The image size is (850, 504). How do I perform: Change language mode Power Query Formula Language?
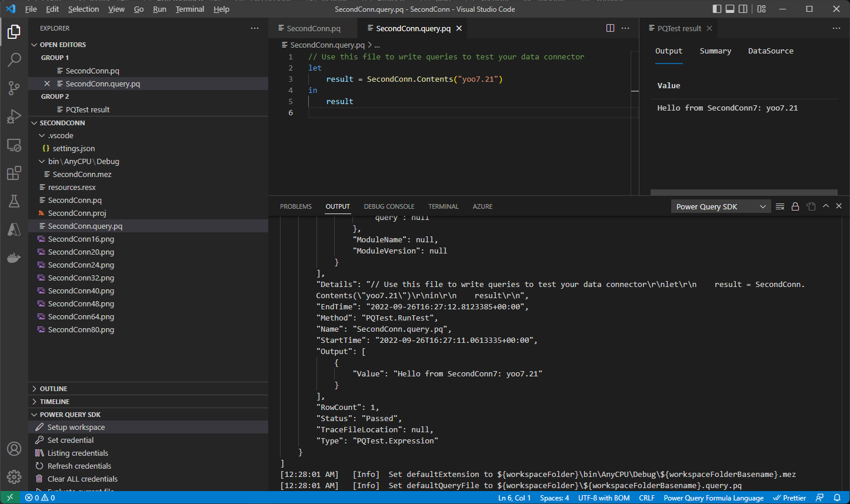(714, 498)
